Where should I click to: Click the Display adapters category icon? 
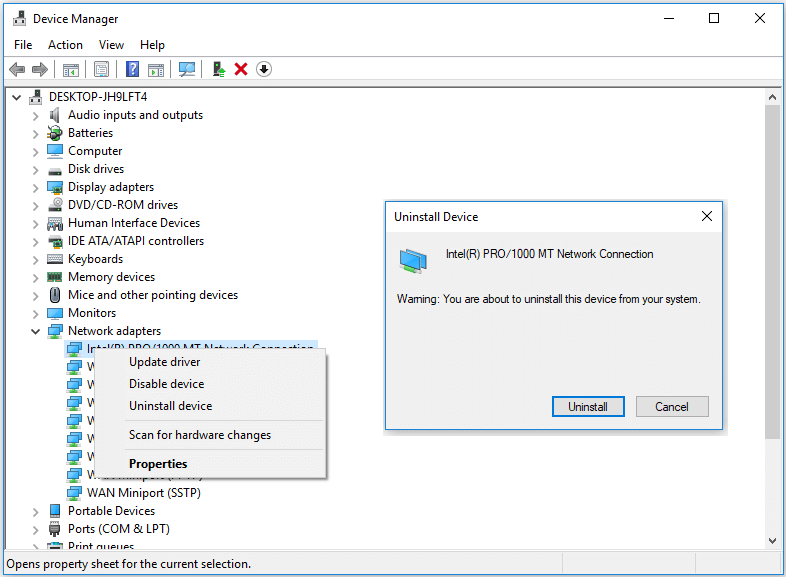55,187
